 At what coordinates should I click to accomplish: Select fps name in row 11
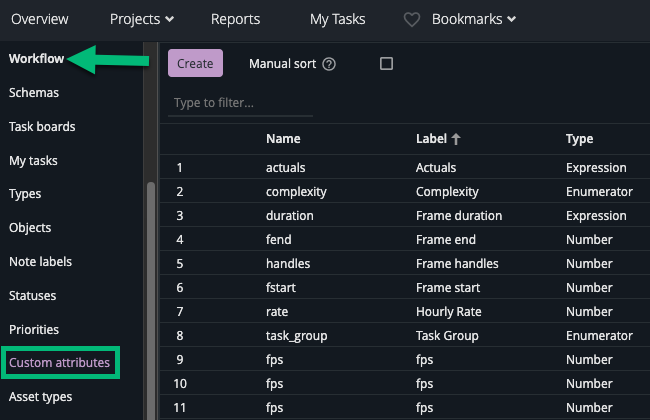(274, 408)
